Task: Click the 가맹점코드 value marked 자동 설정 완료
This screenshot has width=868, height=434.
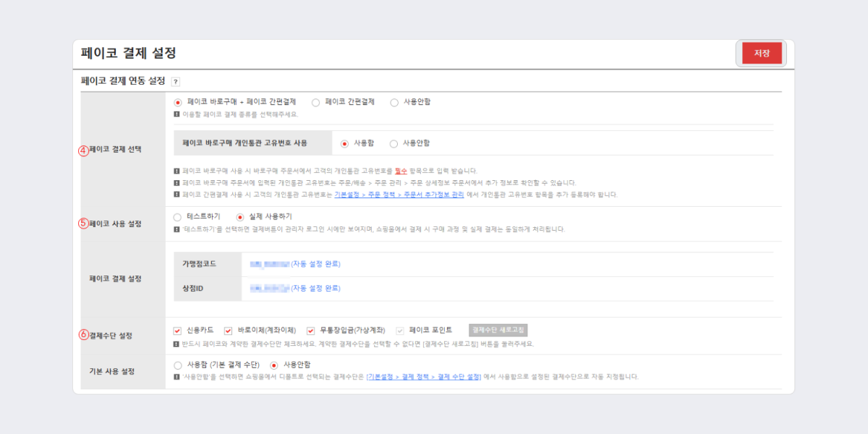Action: (295, 264)
